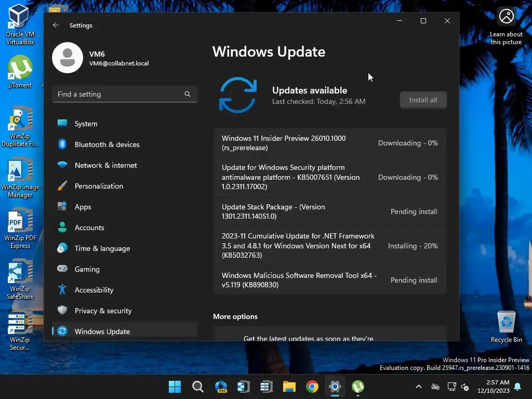Maximize the Settings window
The image size is (532, 399).
(423, 21)
